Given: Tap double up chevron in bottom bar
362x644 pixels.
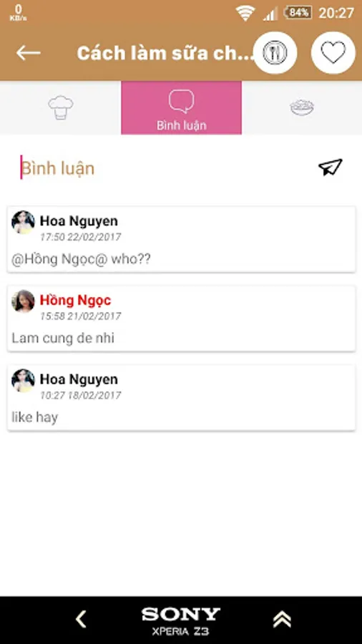Looking at the screenshot, I should (282, 619).
